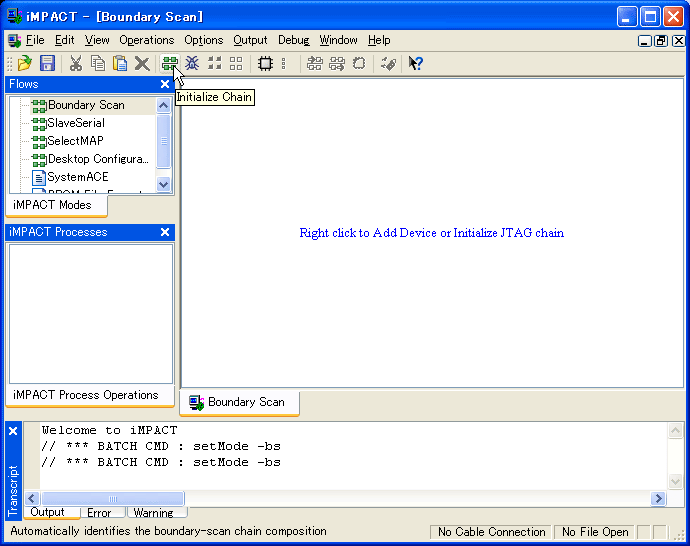The width and height of the screenshot is (690, 546).
Task: Click the grayed chain arrow-out icon
Action: (x=337, y=63)
